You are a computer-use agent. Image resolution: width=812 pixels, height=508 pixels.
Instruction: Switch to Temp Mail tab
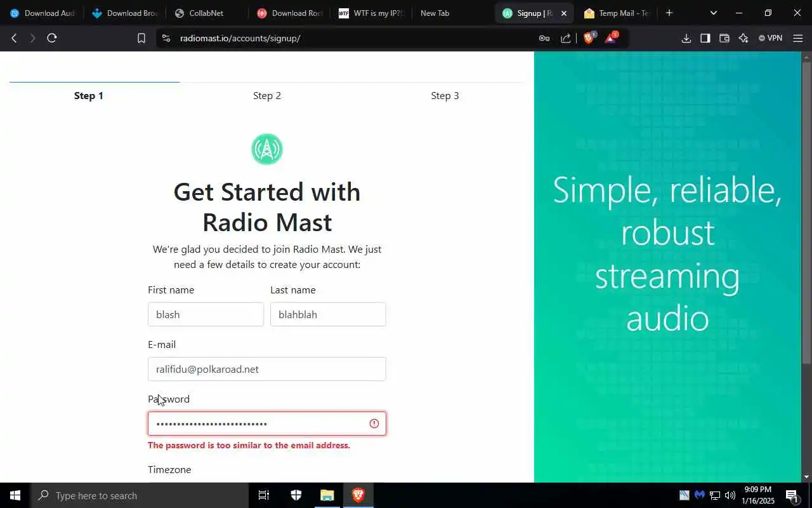617,13
